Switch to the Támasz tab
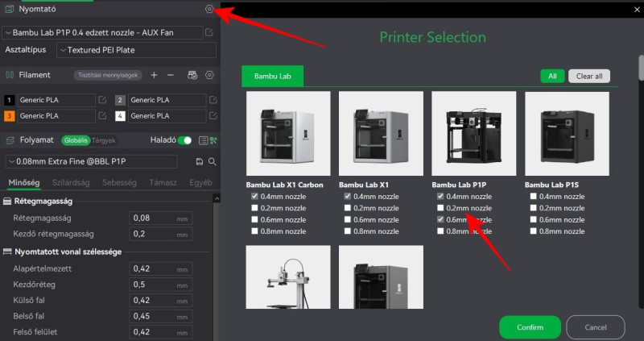This screenshot has height=341, width=644. pos(163,183)
